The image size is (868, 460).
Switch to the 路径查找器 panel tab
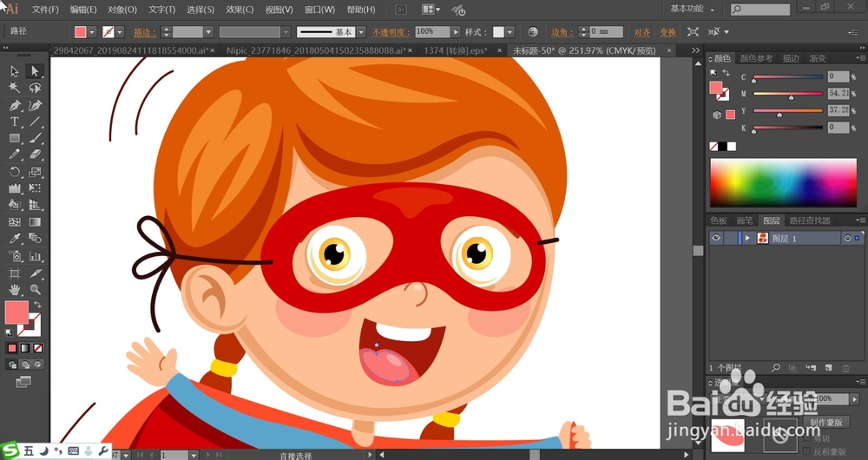click(810, 220)
